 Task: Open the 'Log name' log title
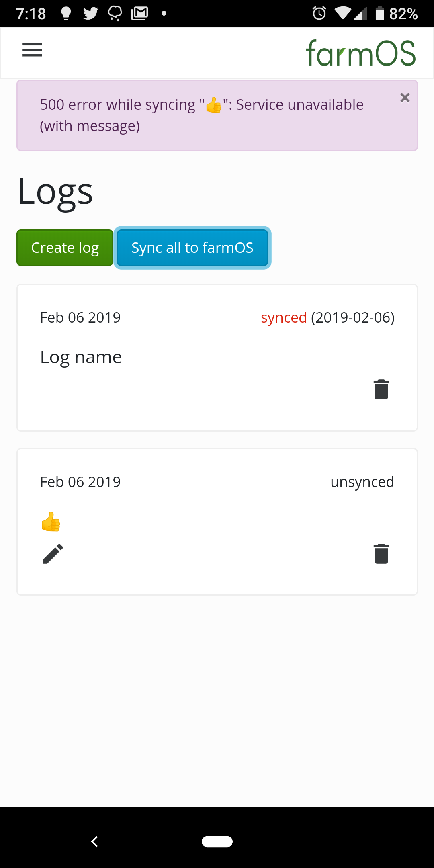click(81, 357)
